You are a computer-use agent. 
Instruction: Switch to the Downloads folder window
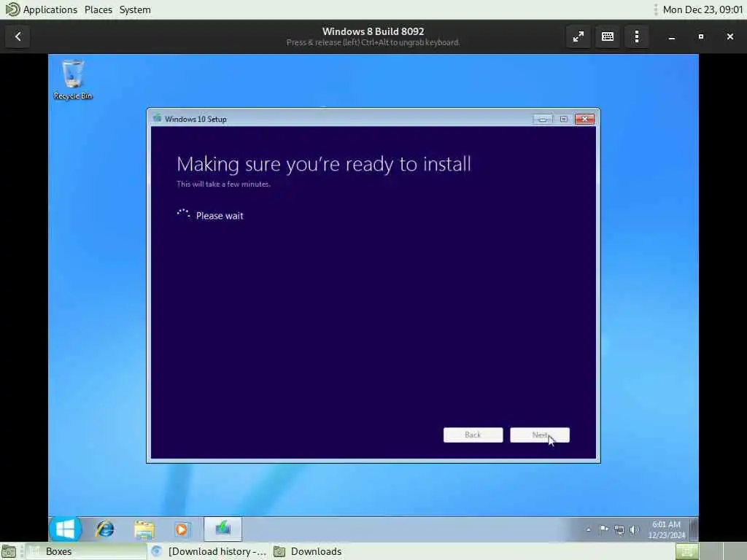tap(309, 551)
